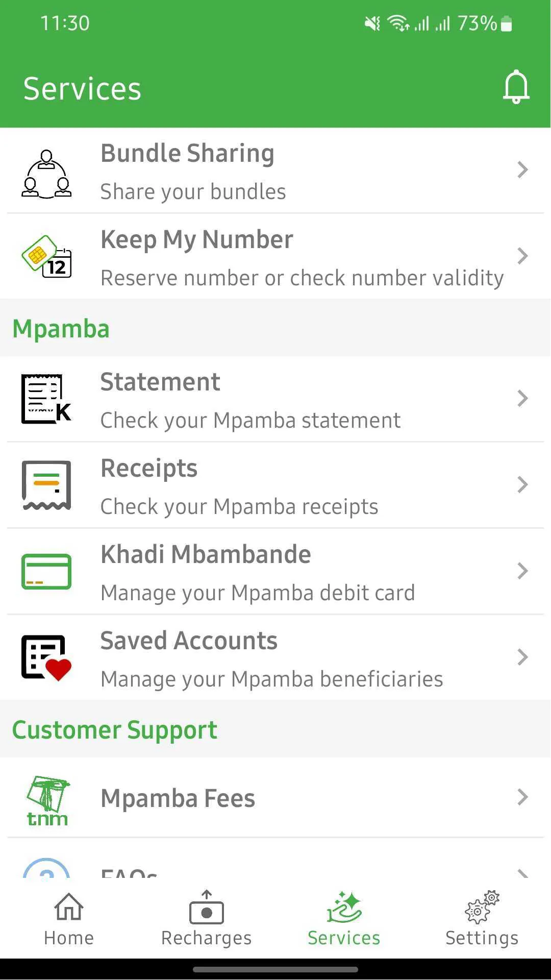Image resolution: width=551 pixels, height=980 pixels.
Task: Open the Mpamba Fees support item
Action: click(275, 798)
